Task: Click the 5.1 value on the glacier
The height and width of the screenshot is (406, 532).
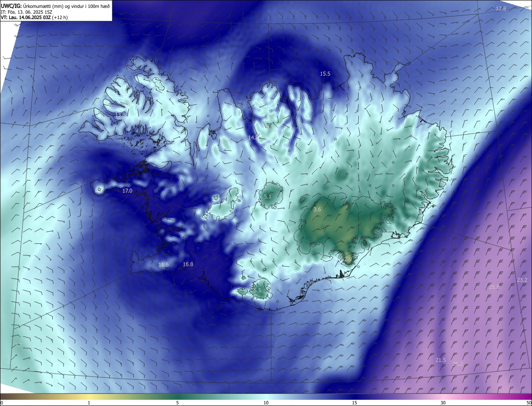Action: pyautogui.click(x=268, y=197)
